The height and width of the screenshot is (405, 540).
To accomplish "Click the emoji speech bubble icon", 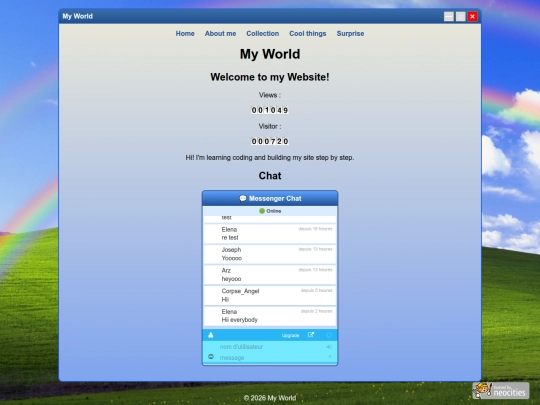I will 211,357.
